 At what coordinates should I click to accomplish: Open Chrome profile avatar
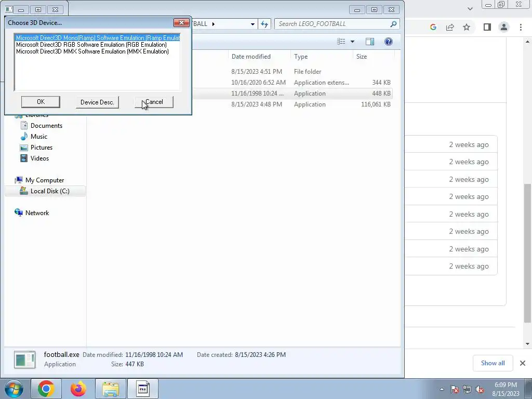(504, 27)
